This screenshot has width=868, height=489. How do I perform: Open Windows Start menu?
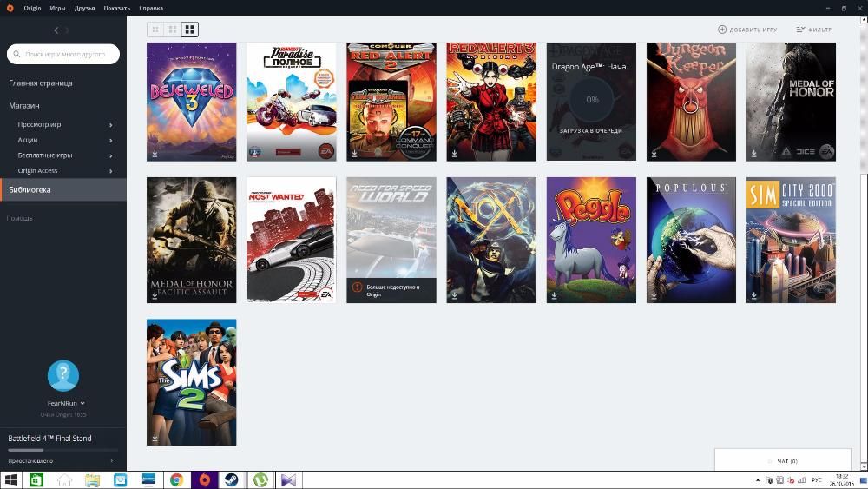(11, 480)
